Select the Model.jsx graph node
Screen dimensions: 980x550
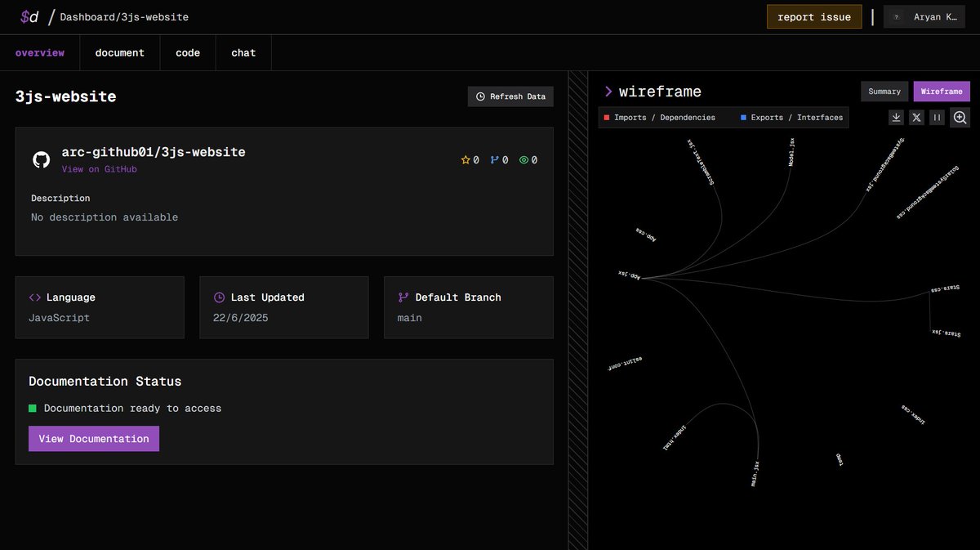[791, 152]
